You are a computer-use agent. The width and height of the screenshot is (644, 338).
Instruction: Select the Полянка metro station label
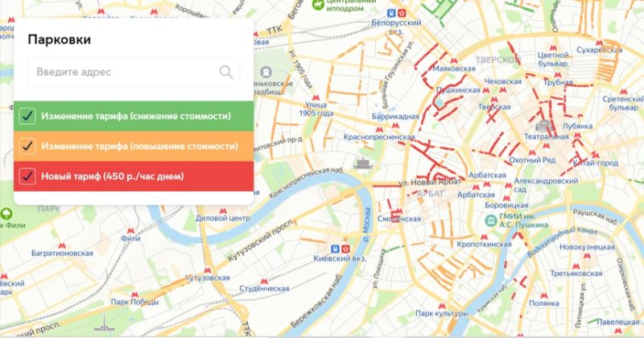544,303
